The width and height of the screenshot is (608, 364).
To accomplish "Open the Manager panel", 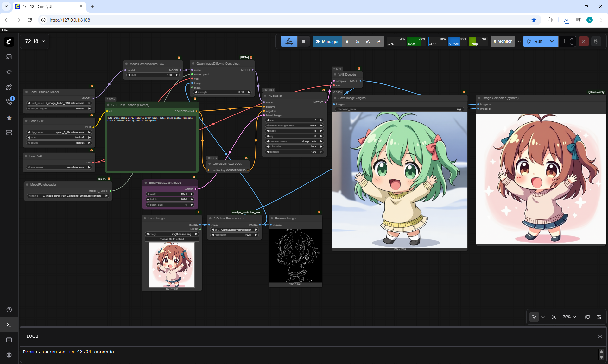I will click(327, 41).
